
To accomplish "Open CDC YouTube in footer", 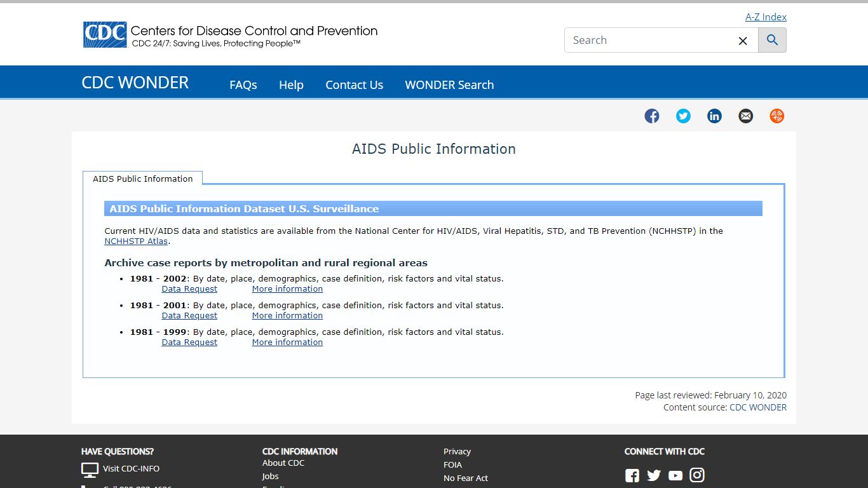I will (675, 475).
